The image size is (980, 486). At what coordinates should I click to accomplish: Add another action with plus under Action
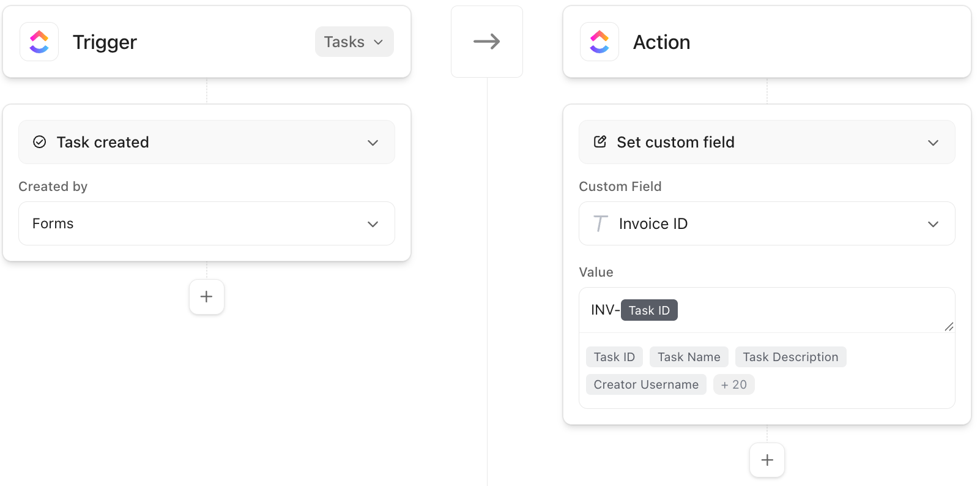point(767,460)
